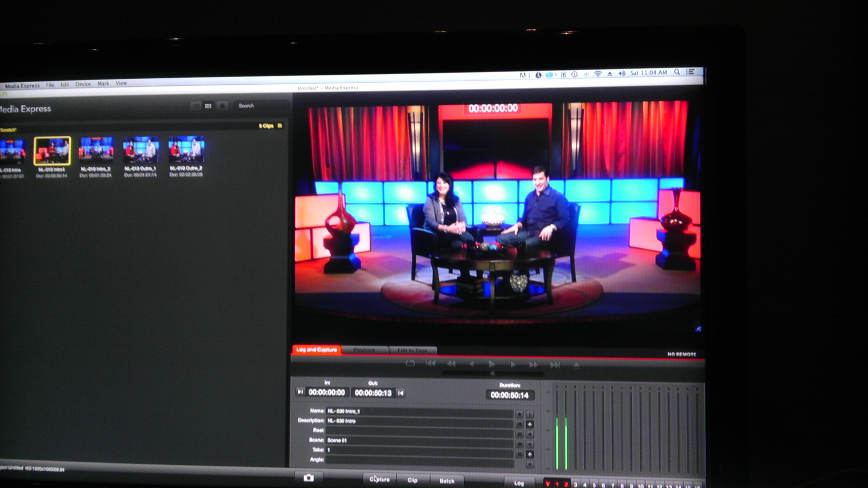Toggle audio channel 4 enable button
Screen dimensions: 868x488
coord(585,485)
